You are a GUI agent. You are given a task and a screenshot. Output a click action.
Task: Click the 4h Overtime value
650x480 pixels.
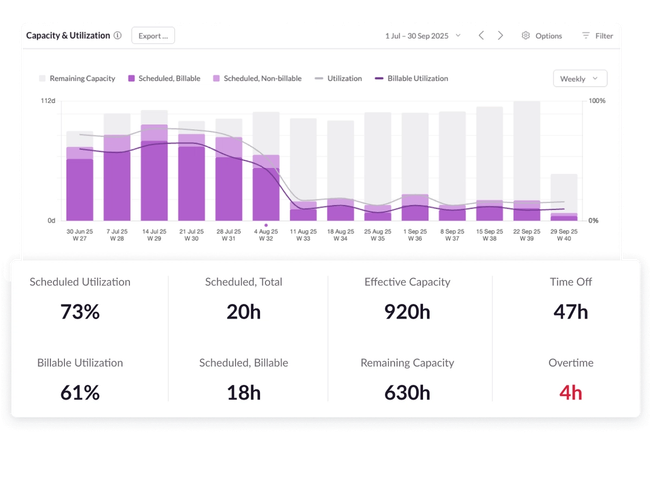pos(570,392)
